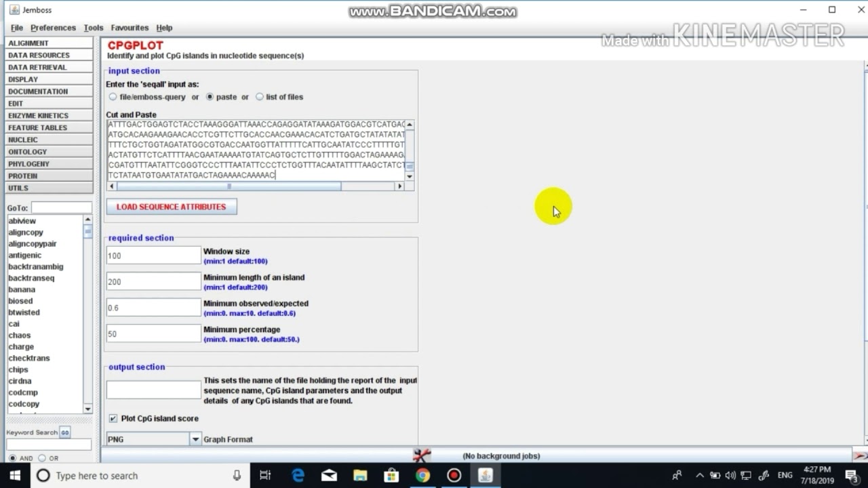Select chips in the program list
868x488 pixels.
(x=18, y=369)
